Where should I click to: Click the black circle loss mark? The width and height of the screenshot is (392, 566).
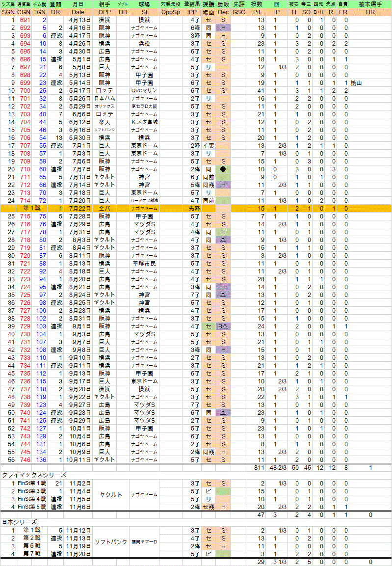(223, 169)
